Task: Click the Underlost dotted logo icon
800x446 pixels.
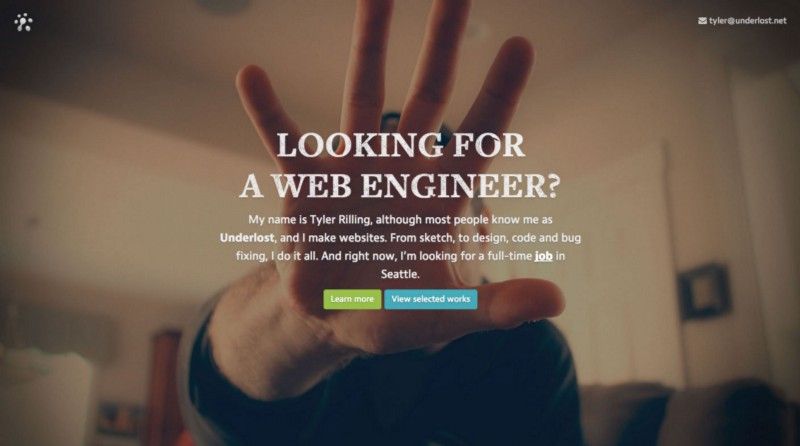Action: (23, 22)
